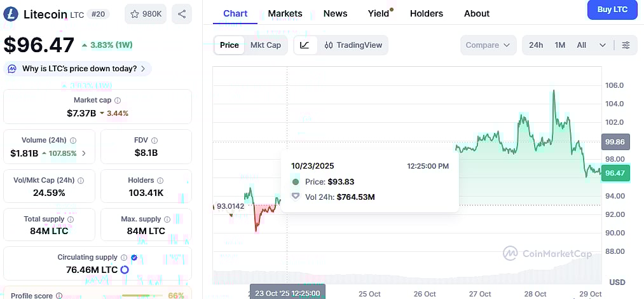Click the Circulating supply info icon

[x=124, y=258]
